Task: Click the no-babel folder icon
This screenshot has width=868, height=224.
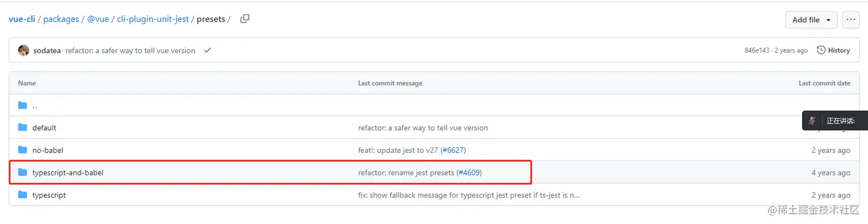Action: pyautogui.click(x=22, y=150)
